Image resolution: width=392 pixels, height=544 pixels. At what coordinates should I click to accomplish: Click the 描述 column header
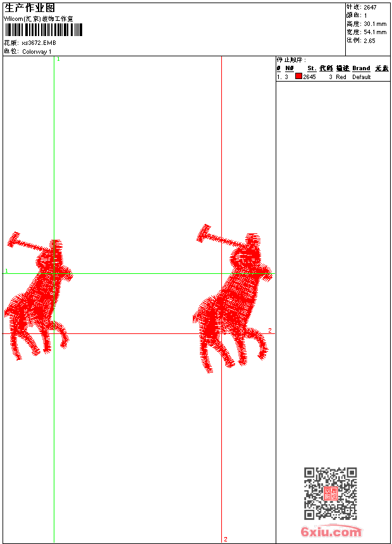(x=343, y=68)
